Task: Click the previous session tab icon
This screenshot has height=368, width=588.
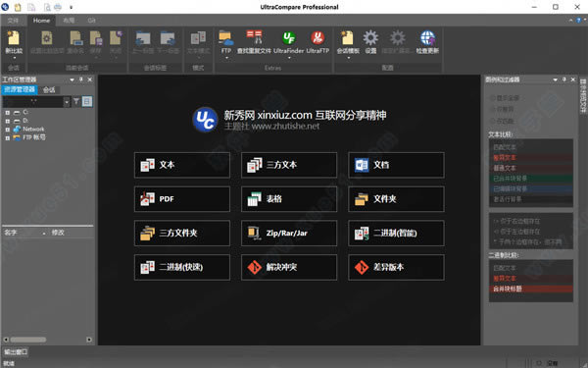Action: click(143, 38)
